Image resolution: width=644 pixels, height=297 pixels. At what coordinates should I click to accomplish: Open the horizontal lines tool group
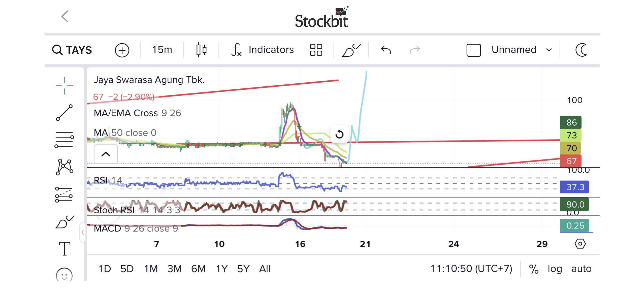coord(64,140)
